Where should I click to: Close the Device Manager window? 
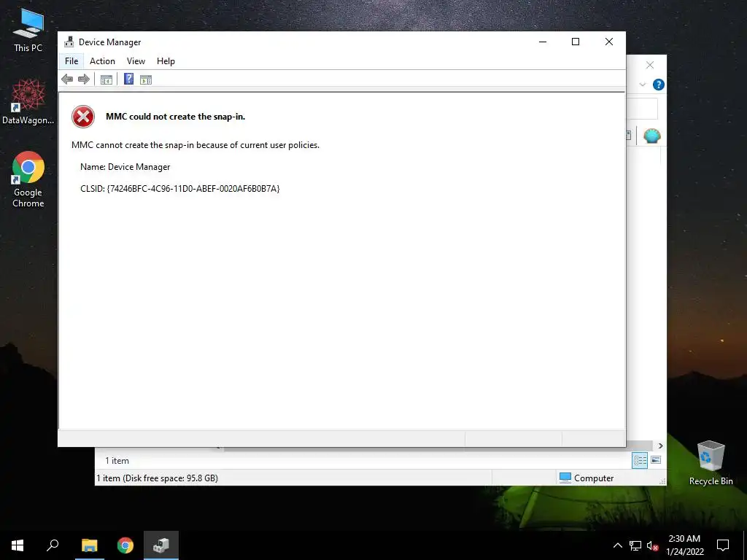(x=609, y=42)
